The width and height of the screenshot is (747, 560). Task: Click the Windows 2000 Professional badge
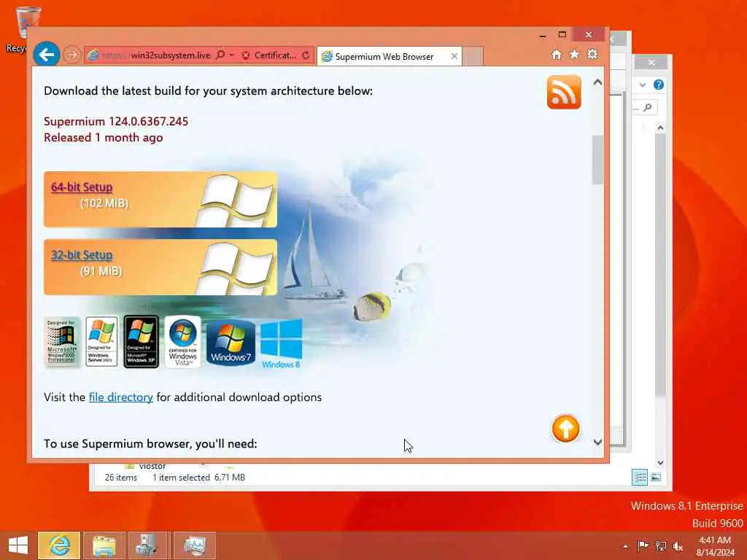[62, 342]
